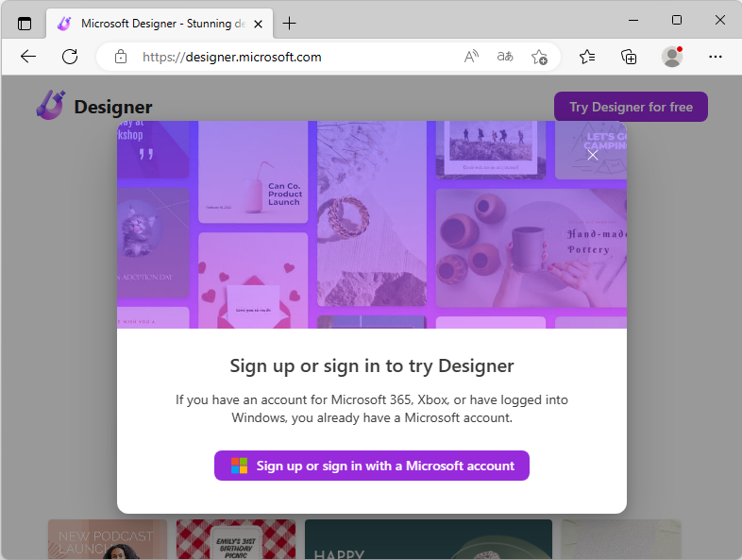Minimize the browser window
742x560 pixels.
pyautogui.click(x=633, y=21)
